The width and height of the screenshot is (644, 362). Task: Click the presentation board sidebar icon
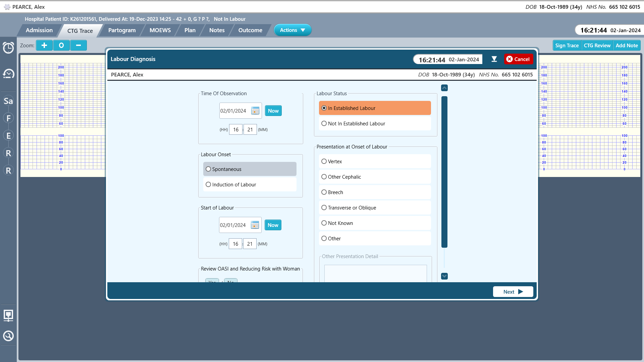tap(8, 315)
